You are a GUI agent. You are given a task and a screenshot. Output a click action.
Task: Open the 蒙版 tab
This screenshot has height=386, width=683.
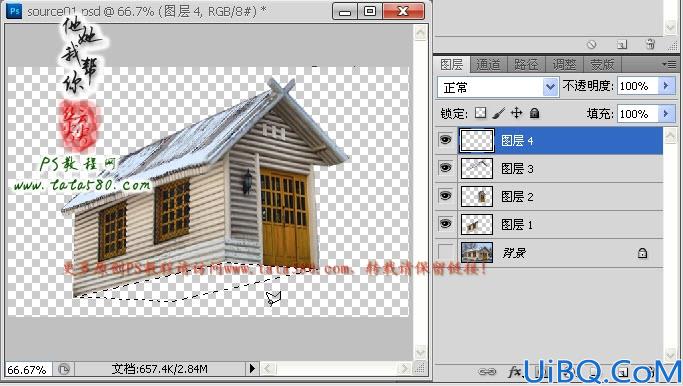click(x=602, y=65)
